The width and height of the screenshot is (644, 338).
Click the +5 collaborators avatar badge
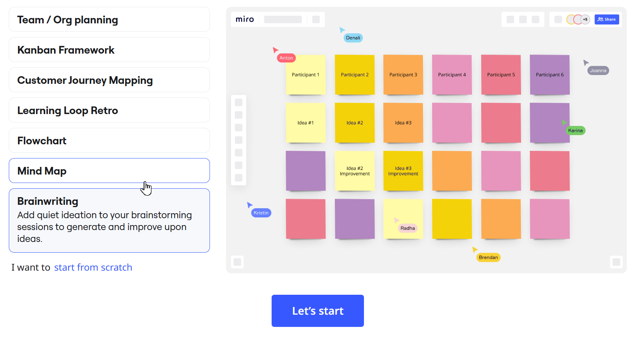point(585,19)
